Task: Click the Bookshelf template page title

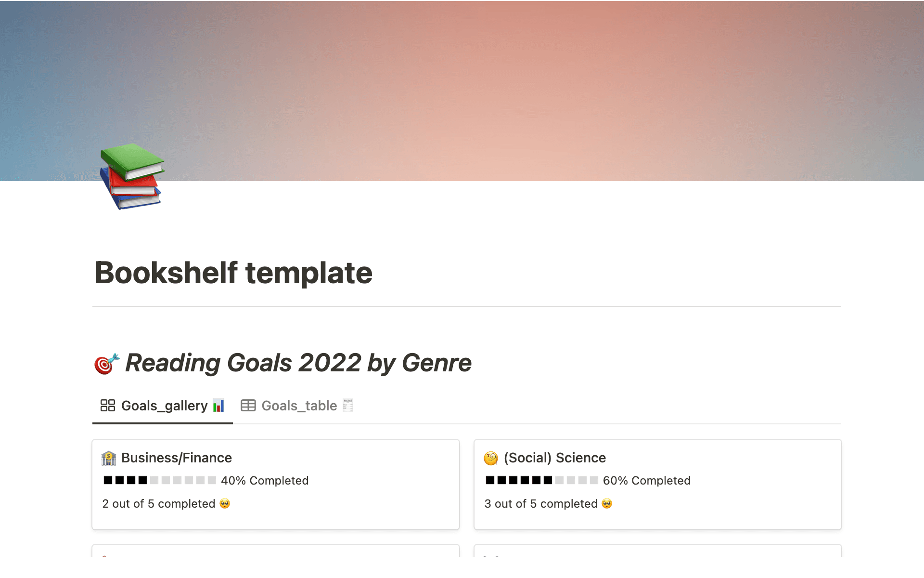Action: click(x=234, y=273)
